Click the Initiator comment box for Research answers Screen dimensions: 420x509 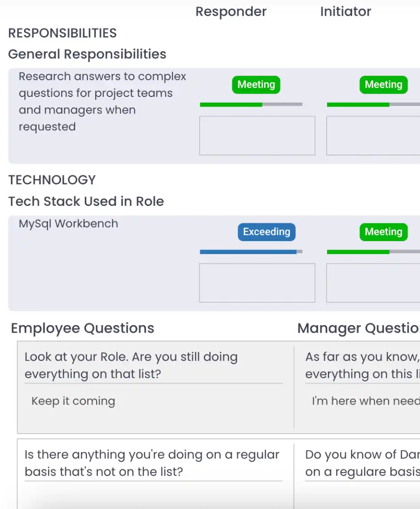click(373, 136)
